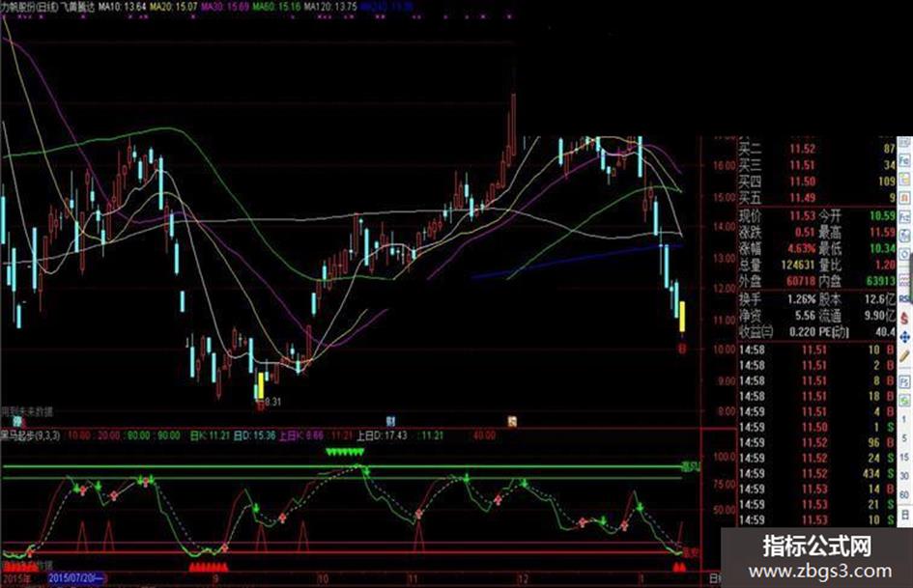Viewport: 913px width, 588px height.
Task: Click the Fs icon in the right toolbar
Action: 905,381
